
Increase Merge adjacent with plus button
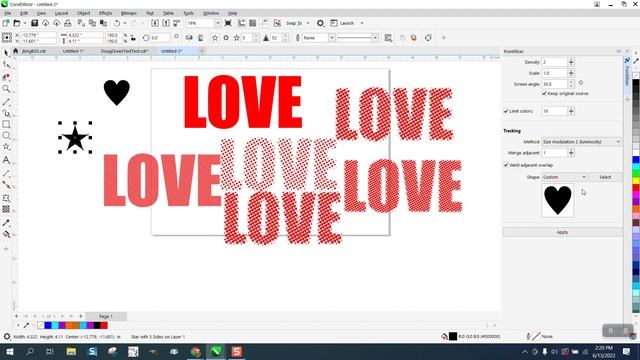click(x=571, y=153)
